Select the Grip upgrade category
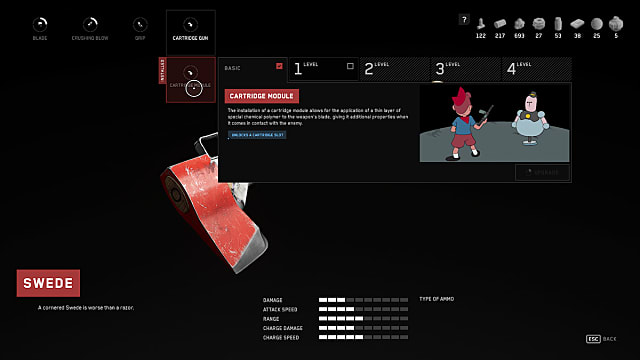Screen dimensions: 640x360 click(140, 29)
